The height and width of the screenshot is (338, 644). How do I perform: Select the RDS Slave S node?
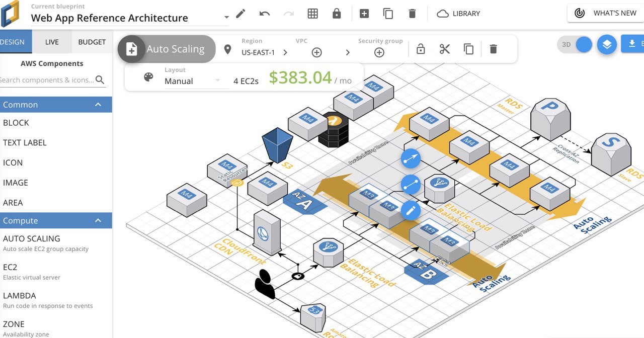[611, 154]
